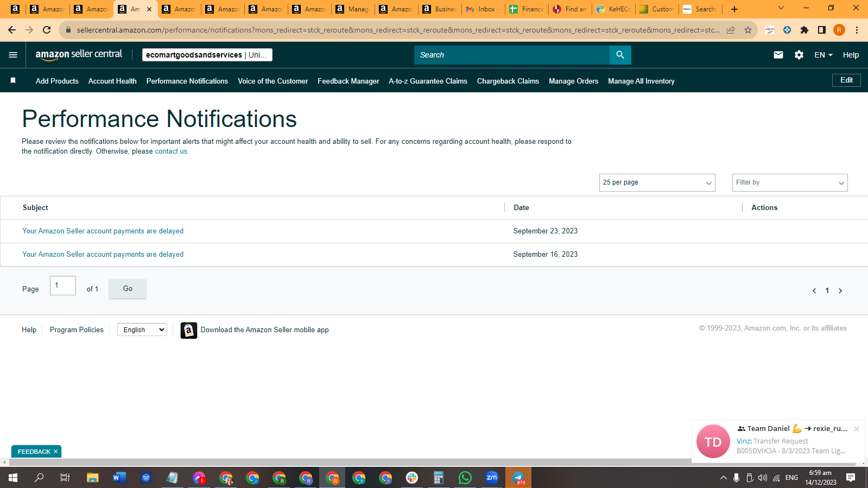Bookmark this page with the star icon
The height and width of the screenshot is (488, 868).
click(748, 30)
